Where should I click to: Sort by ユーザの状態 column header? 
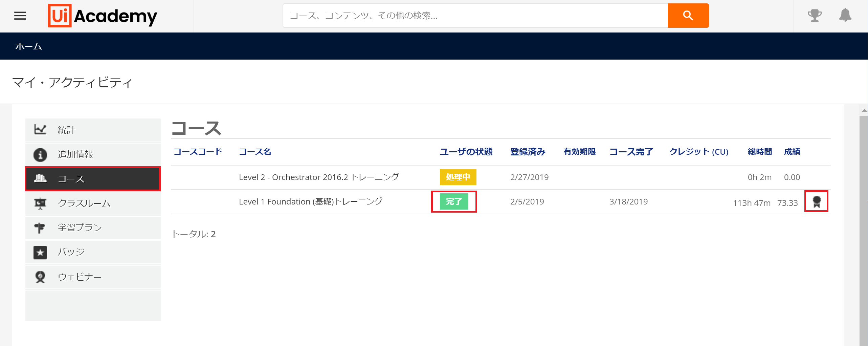click(x=466, y=152)
